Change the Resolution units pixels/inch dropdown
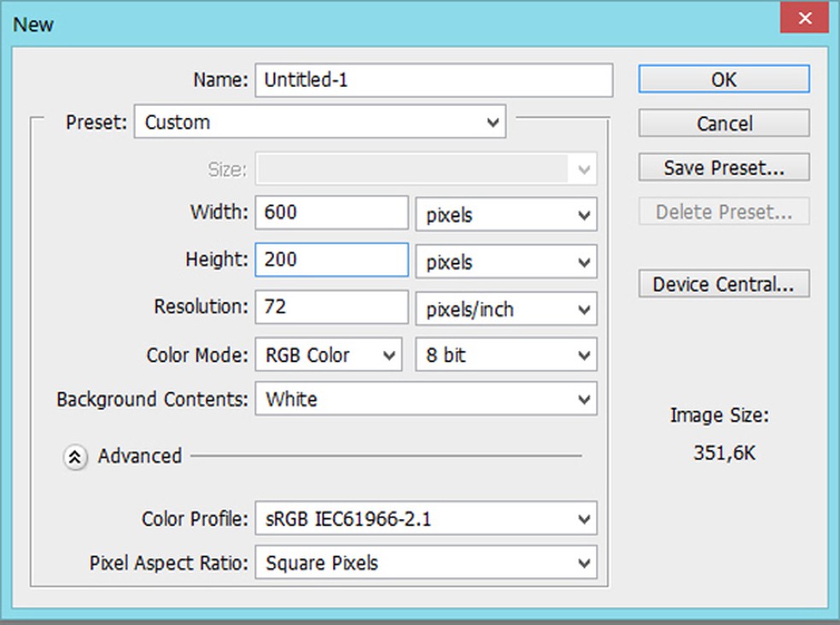The height and width of the screenshot is (625, 840). point(506,308)
